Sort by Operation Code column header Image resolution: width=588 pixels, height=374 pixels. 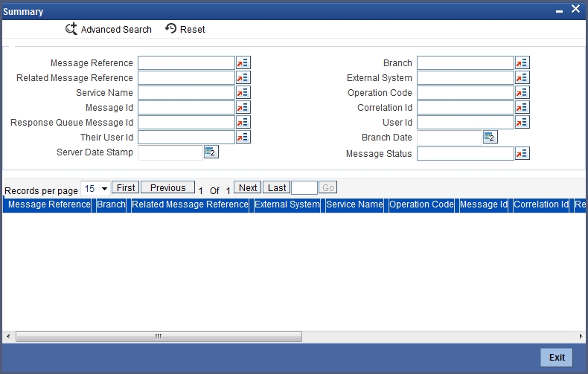pos(421,204)
